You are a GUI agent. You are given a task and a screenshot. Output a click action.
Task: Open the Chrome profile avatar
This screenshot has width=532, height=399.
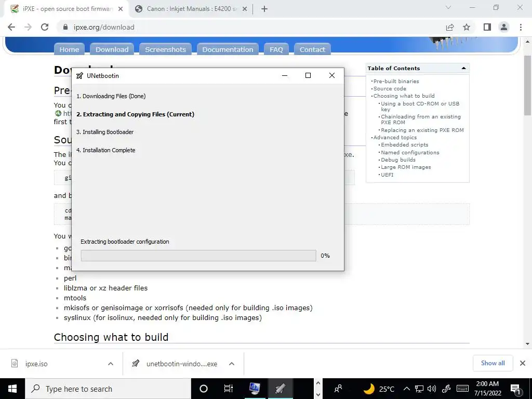click(x=504, y=27)
